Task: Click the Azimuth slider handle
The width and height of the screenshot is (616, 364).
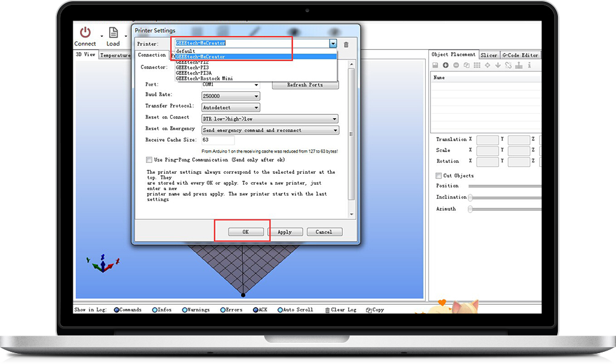Action: [470, 210]
